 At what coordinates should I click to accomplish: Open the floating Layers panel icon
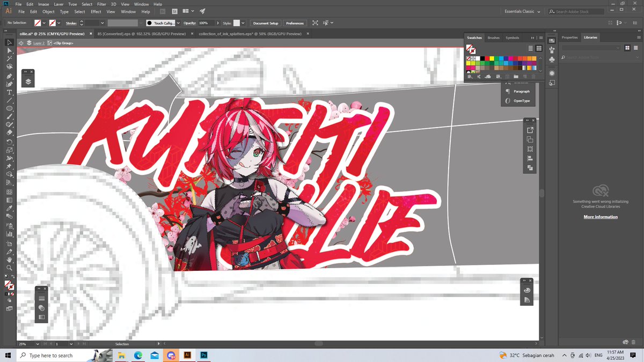(28, 82)
